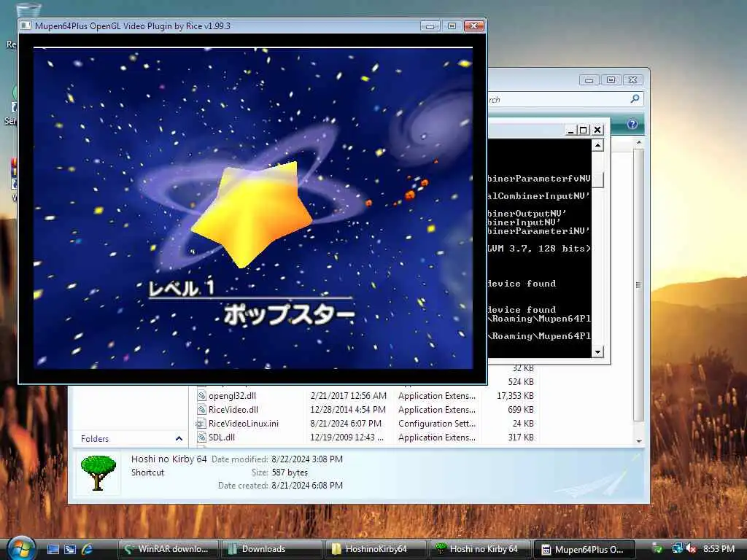Image resolution: width=747 pixels, height=560 pixels.
Task: Show the calendar from the 8:53 PM clock
Action: coord(719,549)
